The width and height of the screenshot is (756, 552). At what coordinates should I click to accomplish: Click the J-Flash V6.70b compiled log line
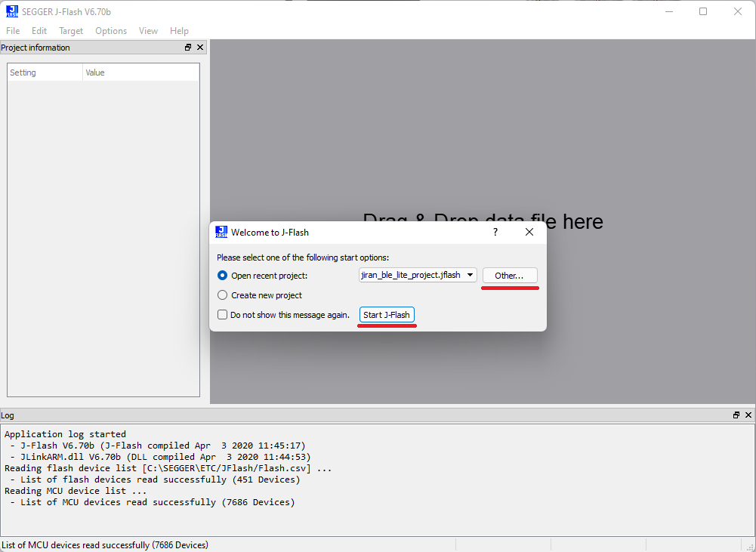[x=158, y=446]
